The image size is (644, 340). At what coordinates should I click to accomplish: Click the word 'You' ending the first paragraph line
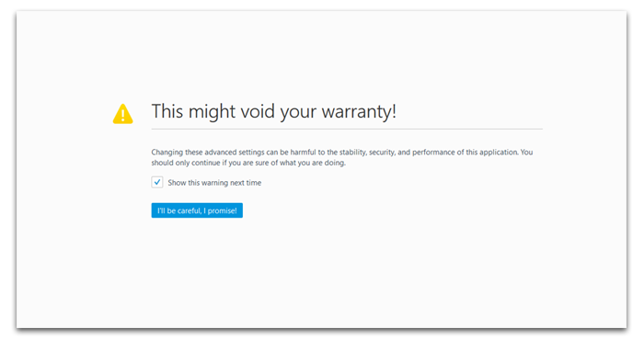[x=527, y=153]
